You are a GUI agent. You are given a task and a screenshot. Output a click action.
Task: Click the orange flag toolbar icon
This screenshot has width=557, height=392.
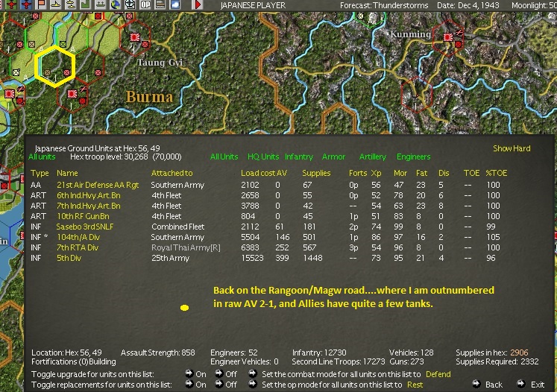[42, 4]
